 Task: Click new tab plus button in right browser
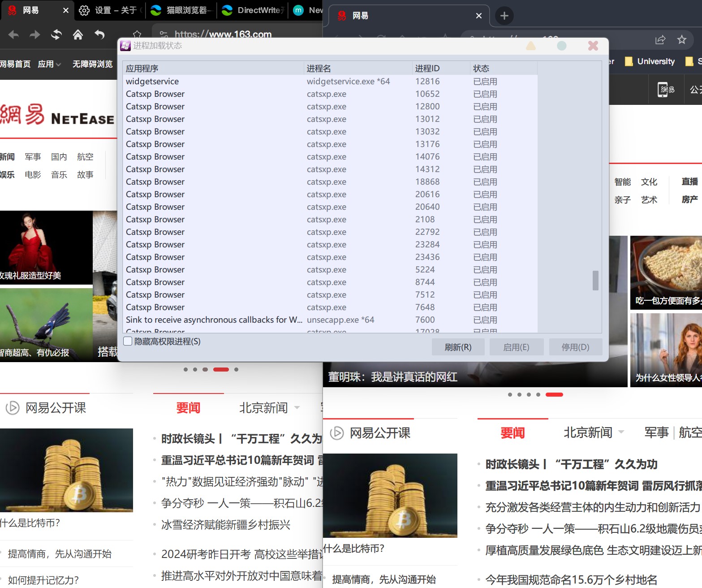tap(504, 16)
